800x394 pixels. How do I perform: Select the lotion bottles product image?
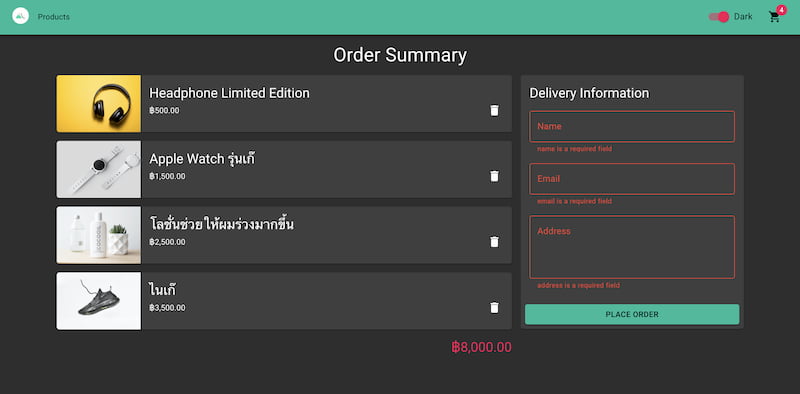pyautogui.click(x=99, y=235)
